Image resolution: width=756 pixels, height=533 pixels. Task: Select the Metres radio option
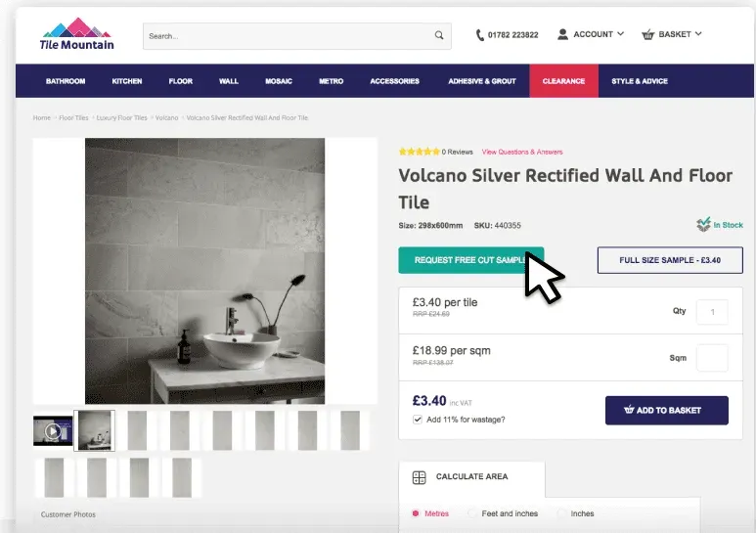tap(416, 513)
